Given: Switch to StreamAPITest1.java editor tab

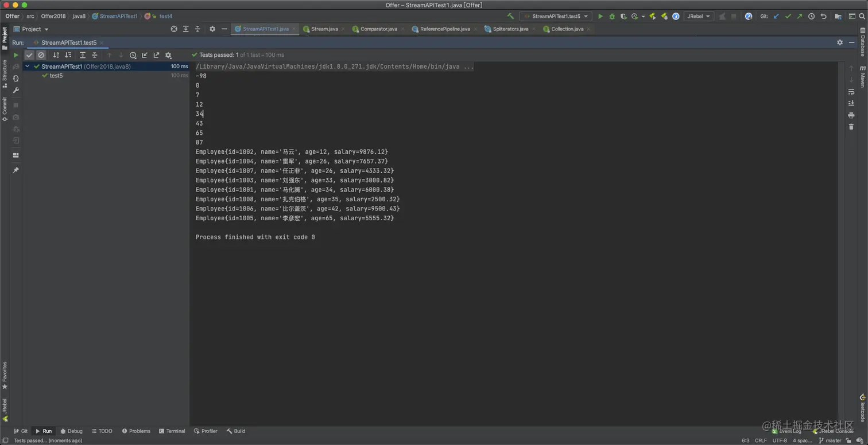Looking at the screenshot, I should click(265, 29).
